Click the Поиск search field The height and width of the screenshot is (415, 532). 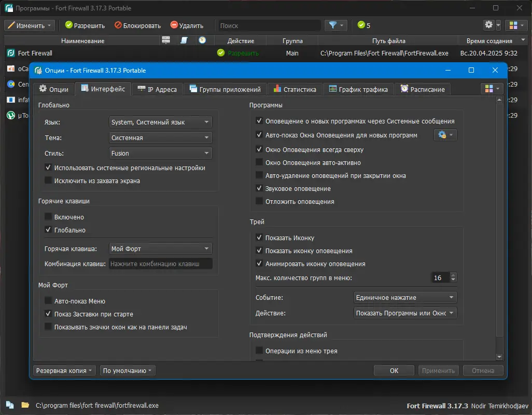(x=269, y=25)
